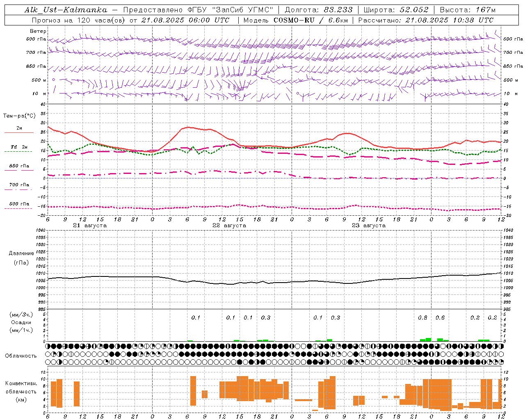Click the Прогноз на 120 часа(ов) text
This screenshot has height=420, width=525.
(x=79, y=20)
